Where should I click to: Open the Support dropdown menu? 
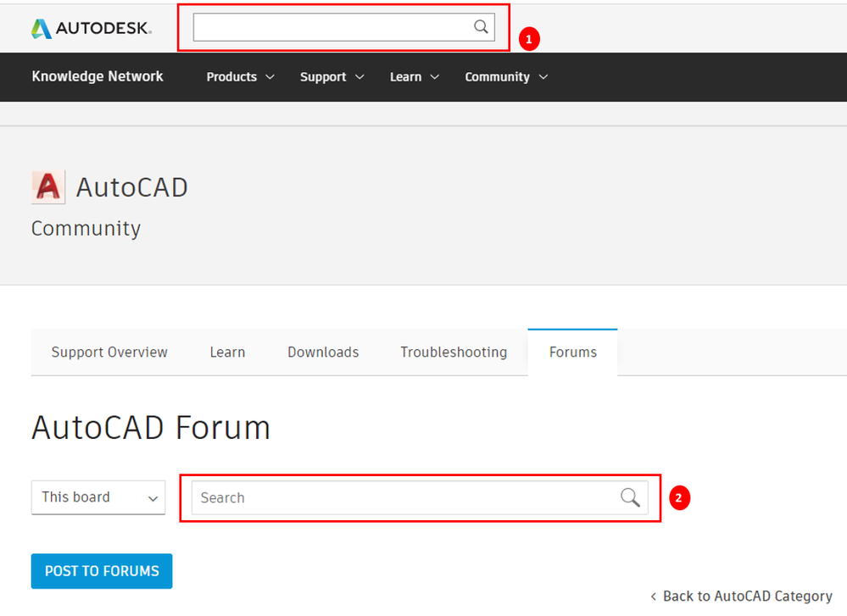point(332,76)
